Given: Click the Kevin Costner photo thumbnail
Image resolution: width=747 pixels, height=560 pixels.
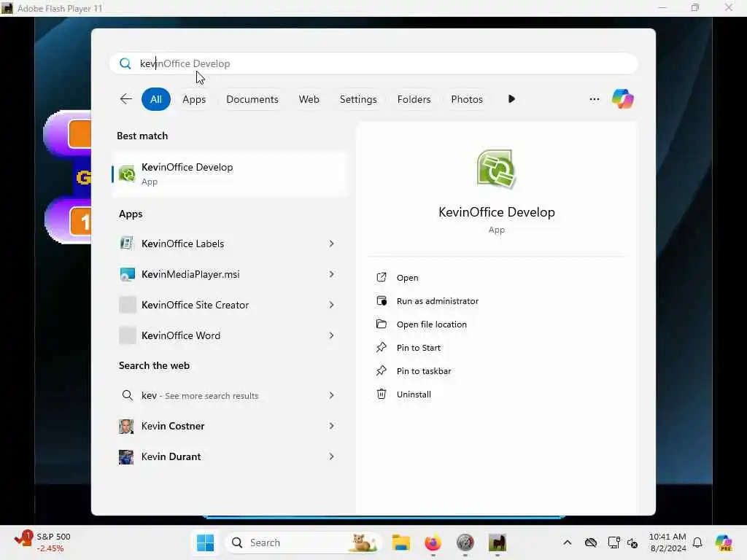Looking at the screenshot, I should coord(126,426).
